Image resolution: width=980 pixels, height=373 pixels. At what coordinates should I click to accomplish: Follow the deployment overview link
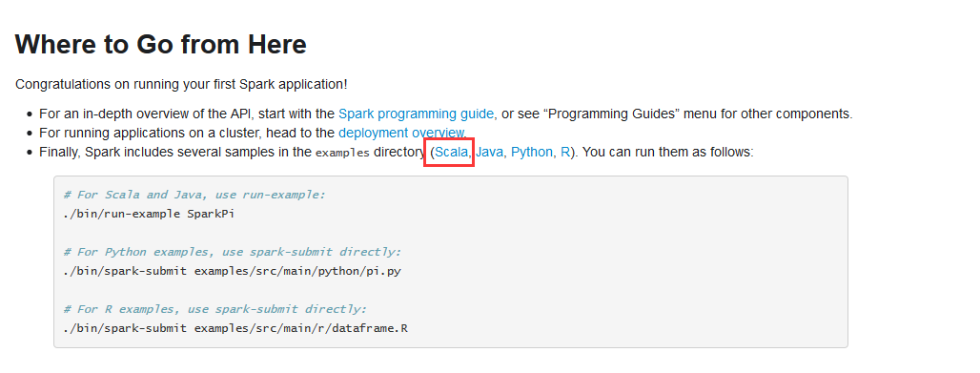(x=401, y=133)
